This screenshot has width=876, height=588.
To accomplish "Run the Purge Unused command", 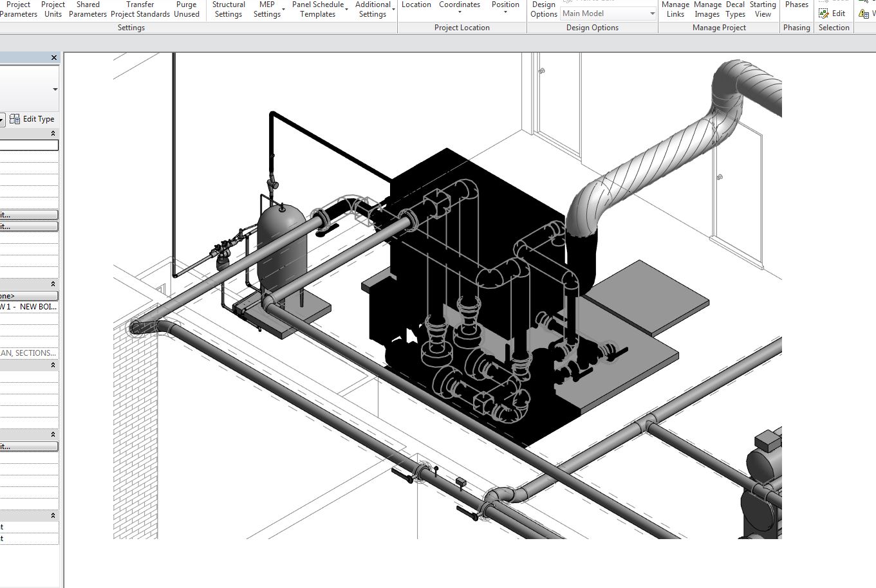I will pyautogui.click(x=187, y=9).
